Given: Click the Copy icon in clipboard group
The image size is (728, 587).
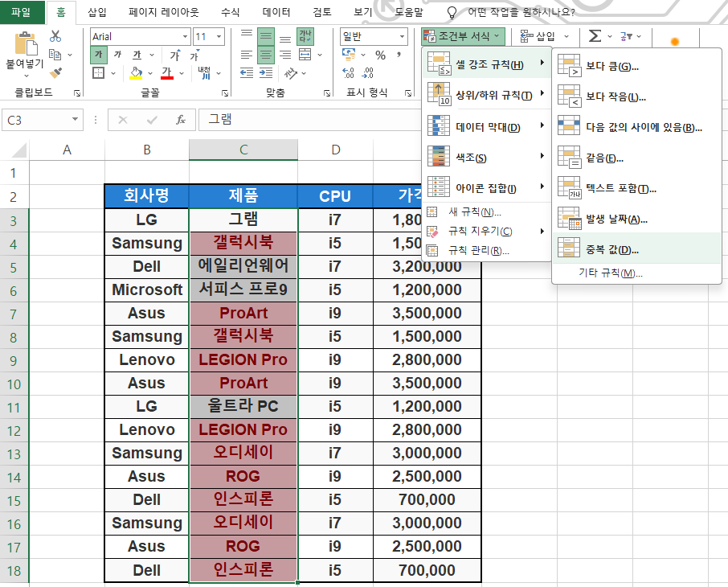Looking at the screenshot, I should coord(55,55).
